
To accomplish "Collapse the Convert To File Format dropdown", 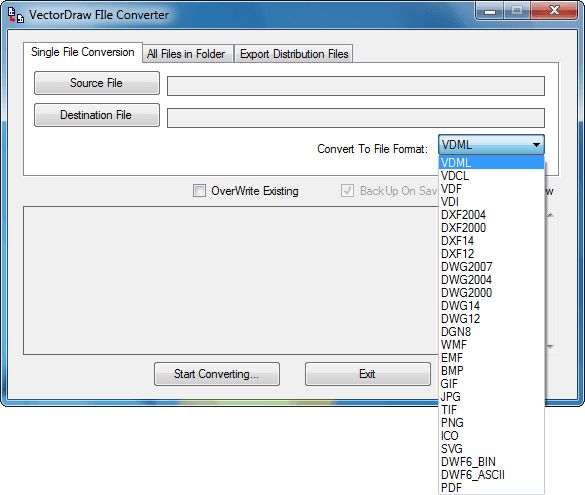I will 491,145.
